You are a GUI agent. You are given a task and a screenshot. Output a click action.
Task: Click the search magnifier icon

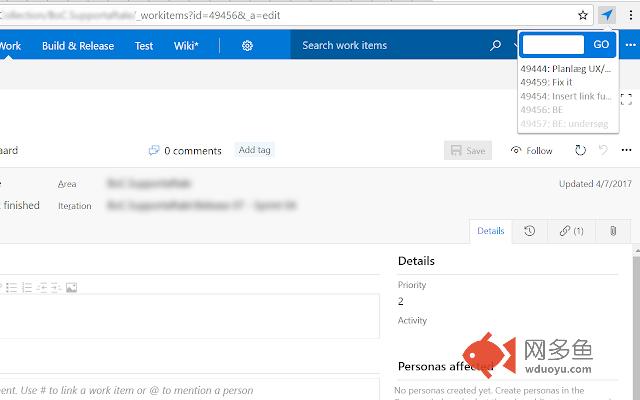click(x=496, y=46)
